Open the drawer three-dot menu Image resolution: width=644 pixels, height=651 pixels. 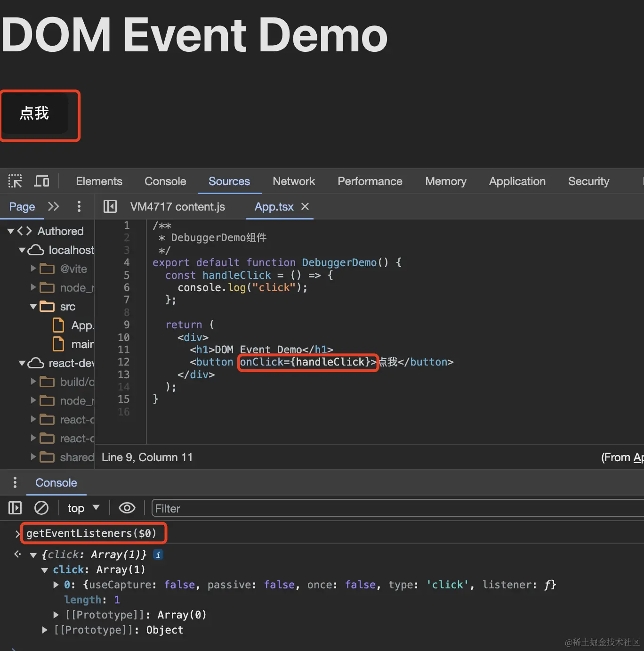point(15,482)
